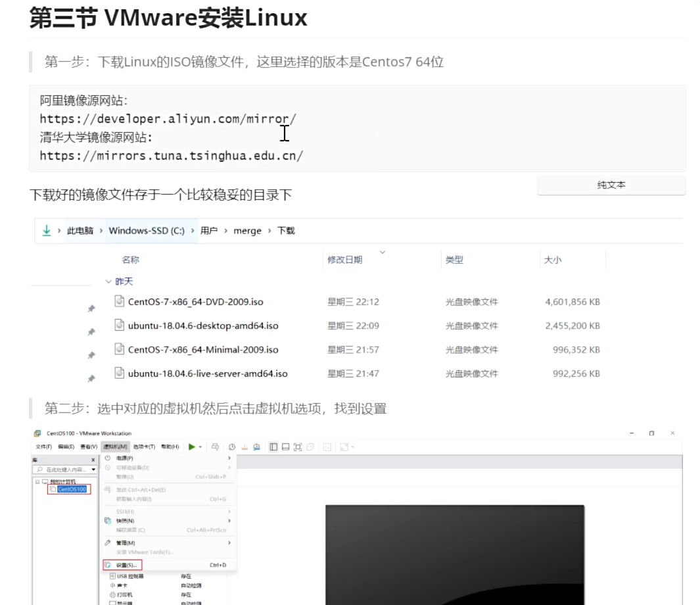Click the full screen mode toolbar icon

tap(298, 447)
